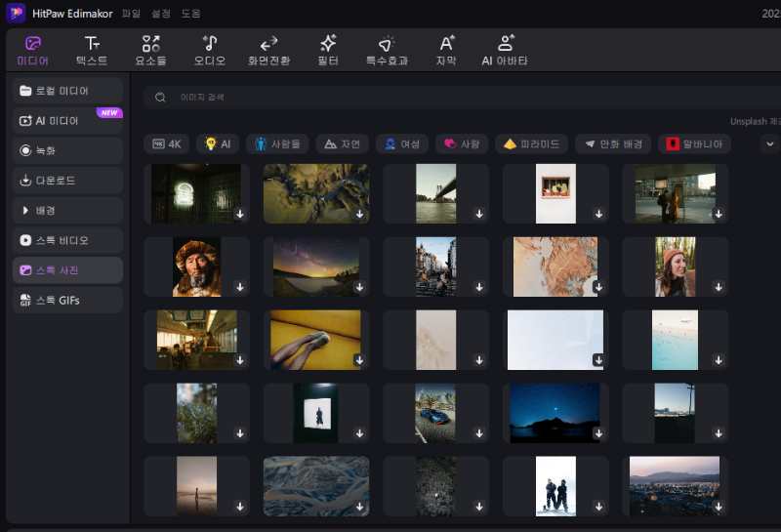Select the 화면전환 (Transitions) icon
781x532 pixels.
click(x=268, y=50)
